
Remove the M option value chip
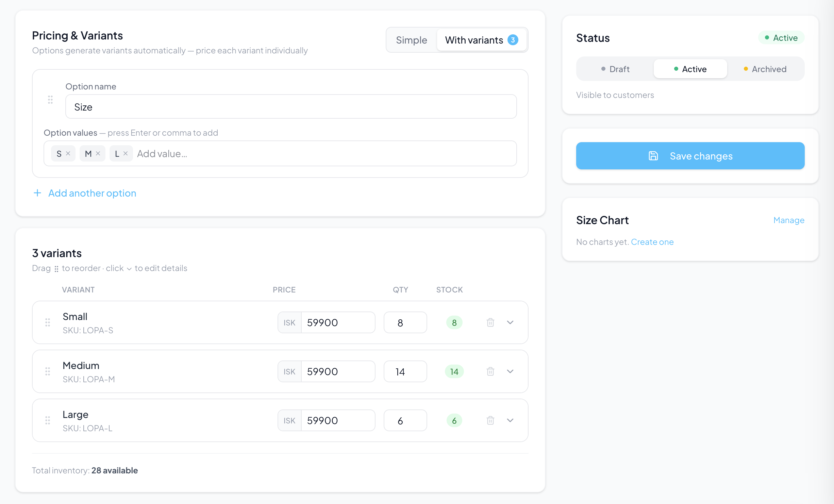click(98, 153)
